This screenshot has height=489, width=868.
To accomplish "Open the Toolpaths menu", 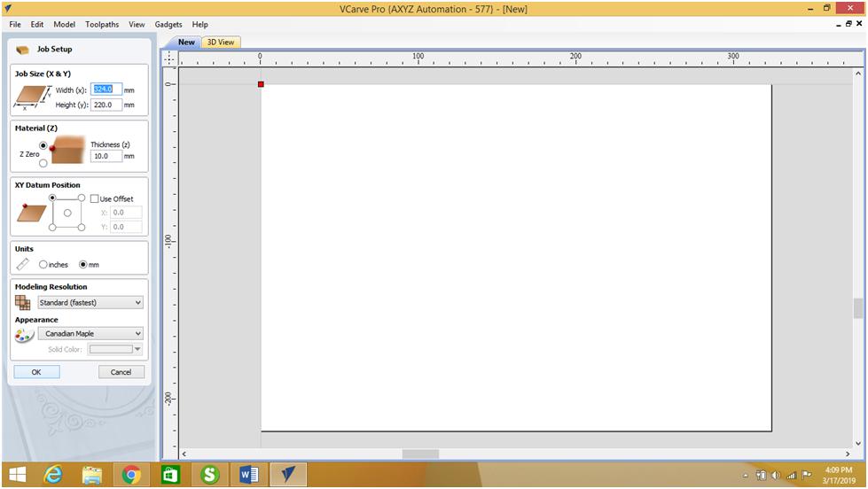I will 102,24.
